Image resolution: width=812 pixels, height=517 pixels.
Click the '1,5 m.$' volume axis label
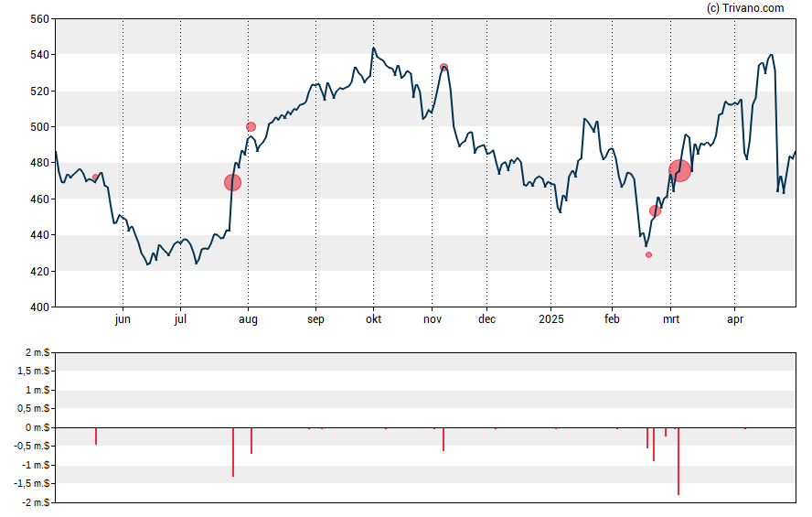(x=34, y=371)
